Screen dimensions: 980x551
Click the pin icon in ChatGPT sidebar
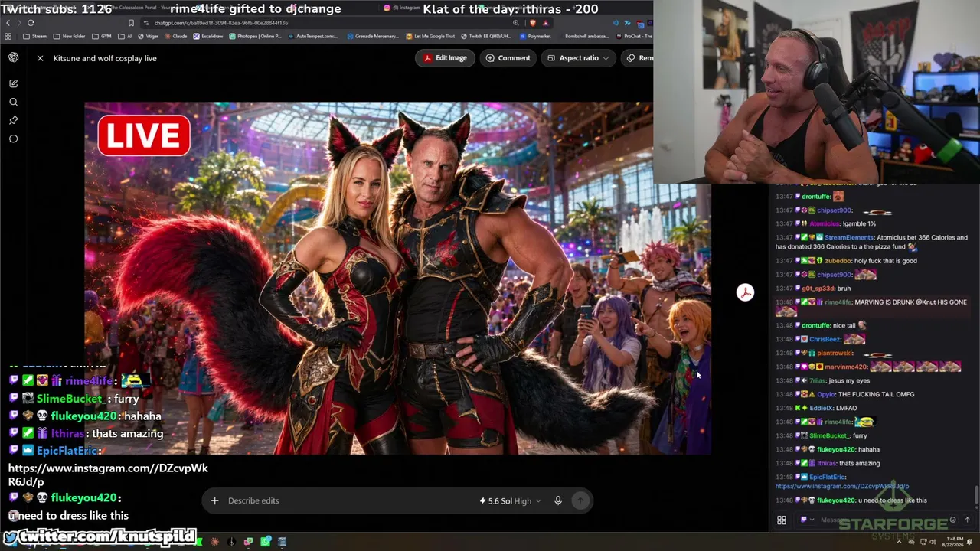[14, 120]
